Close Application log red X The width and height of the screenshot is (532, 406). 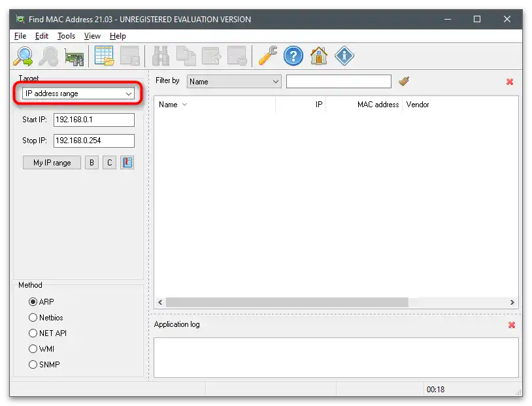click(512, 325)
